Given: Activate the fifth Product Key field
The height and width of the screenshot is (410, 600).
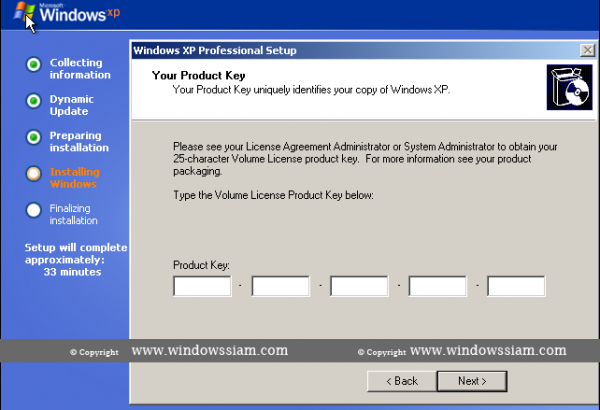Looking at the screenshot, I should 516,287.
